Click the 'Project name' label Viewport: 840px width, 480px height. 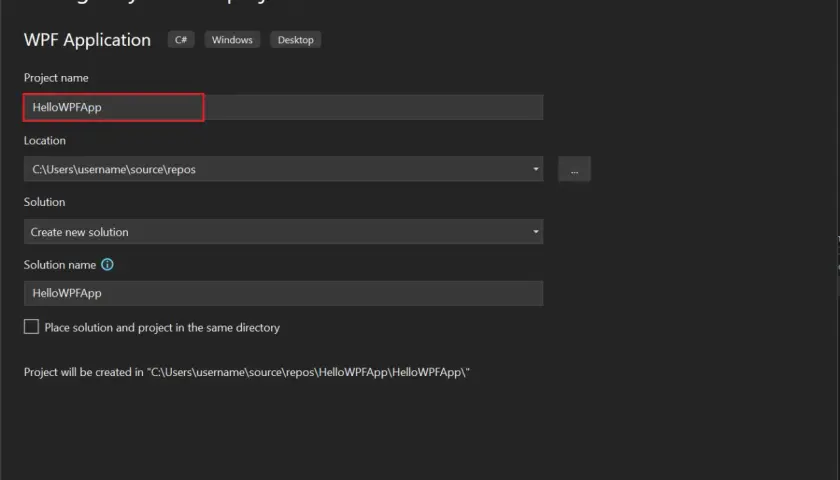(x=56, y=78)
